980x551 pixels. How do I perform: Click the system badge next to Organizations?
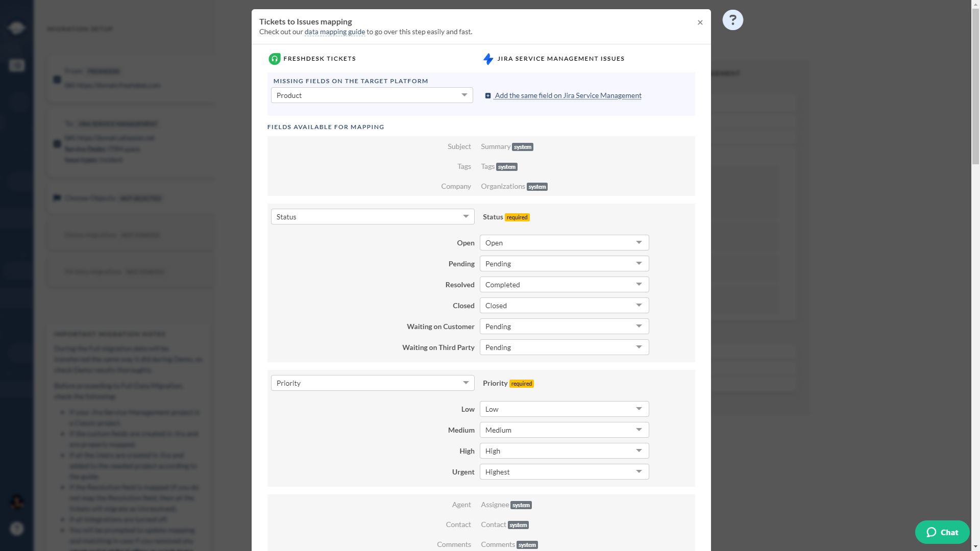tap(537, 187)
